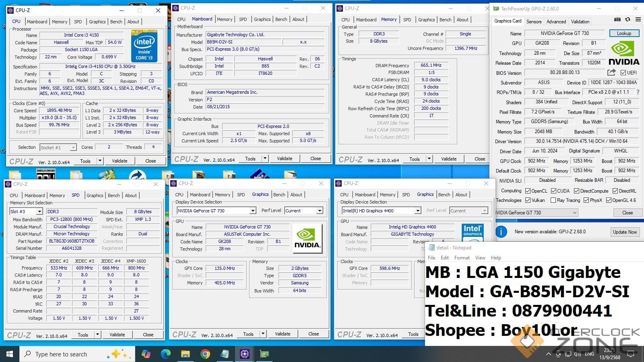This screenshot has width=644, height=362.
Task: Switch to the Sensors tab in GPU-Z
Action: pos(534,22)
